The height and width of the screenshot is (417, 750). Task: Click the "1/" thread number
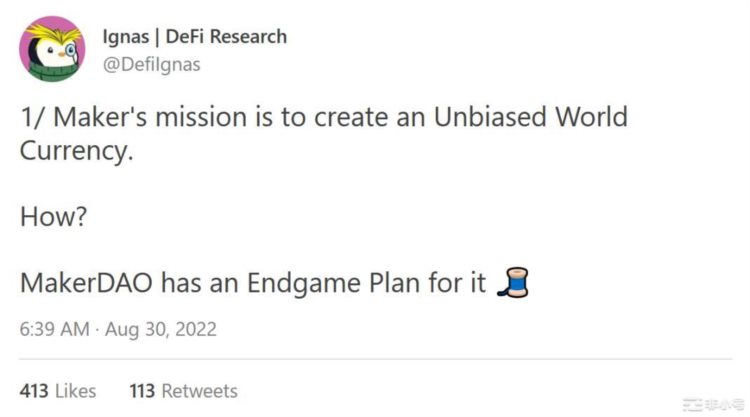pyautogui.click(x=31, y=117)
